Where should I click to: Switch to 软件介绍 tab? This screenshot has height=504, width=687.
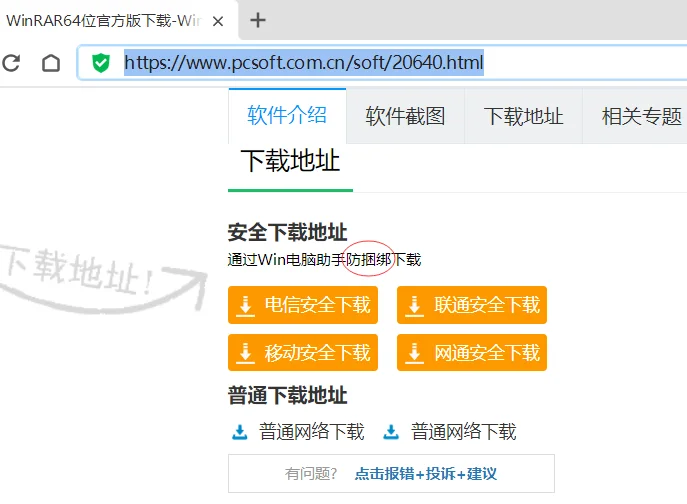(287, 116)
